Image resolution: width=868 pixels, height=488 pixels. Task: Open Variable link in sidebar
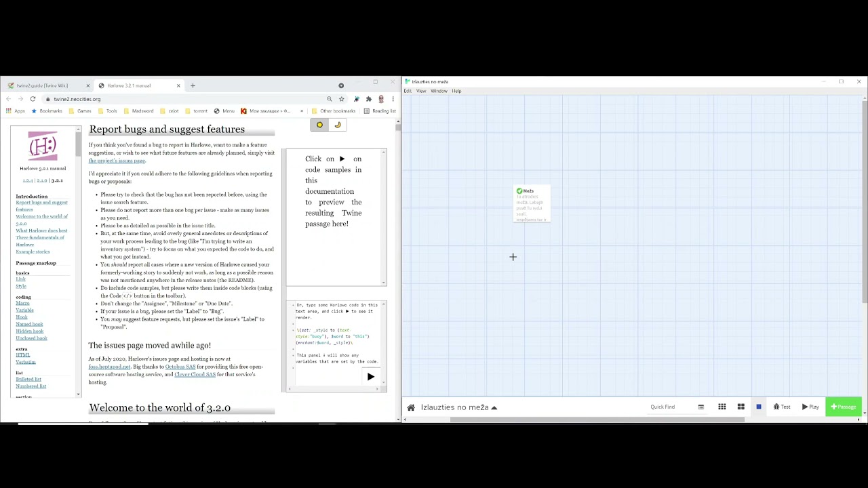tap(24, 310)
